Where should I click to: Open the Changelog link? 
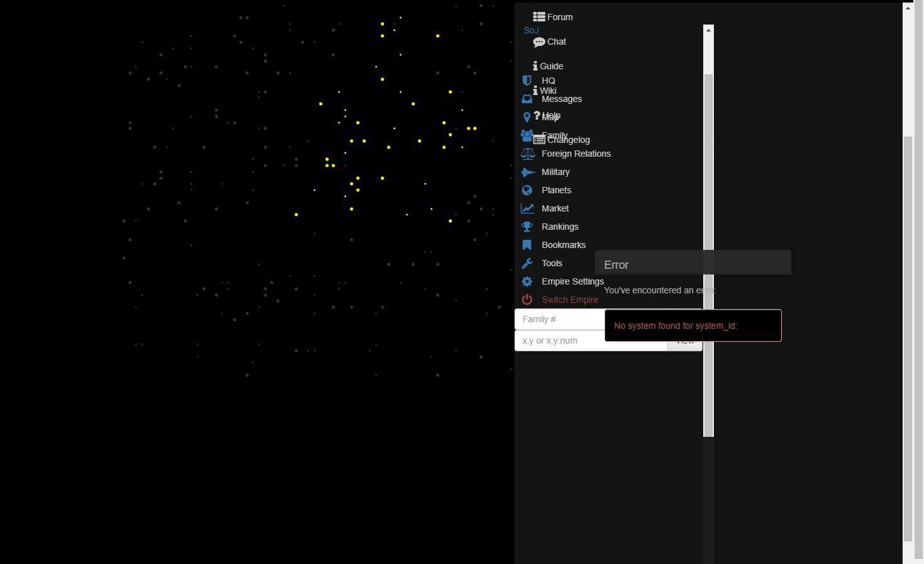point(569,140)
